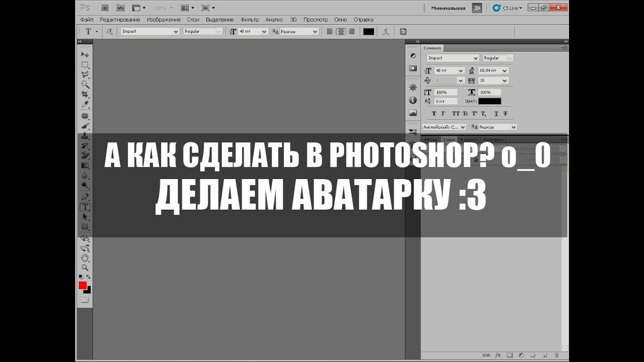Toggle Underline in Character panel
This screenshot has height=362, width=644.
tap(496, 114)
